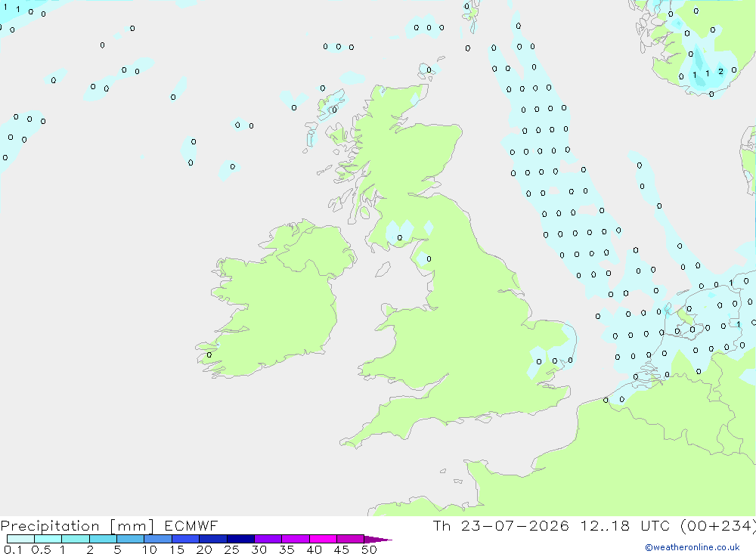Click the 1–2 mm legend color swatch

[76, 539]
